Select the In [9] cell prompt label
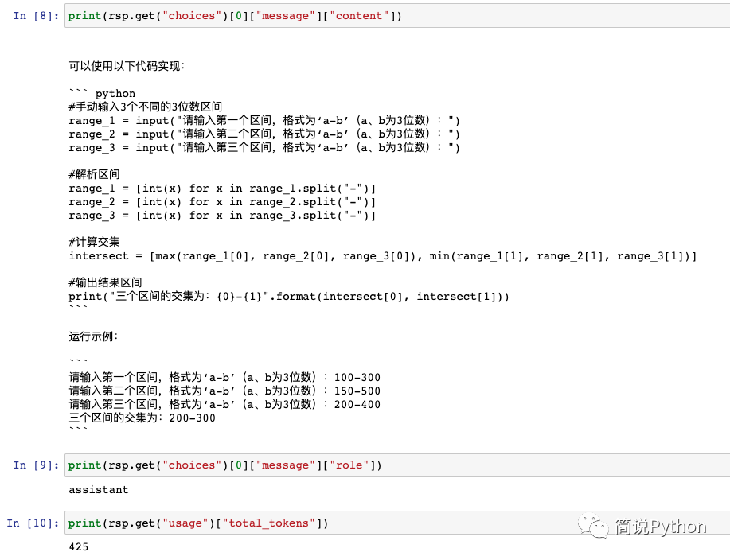 37,465
